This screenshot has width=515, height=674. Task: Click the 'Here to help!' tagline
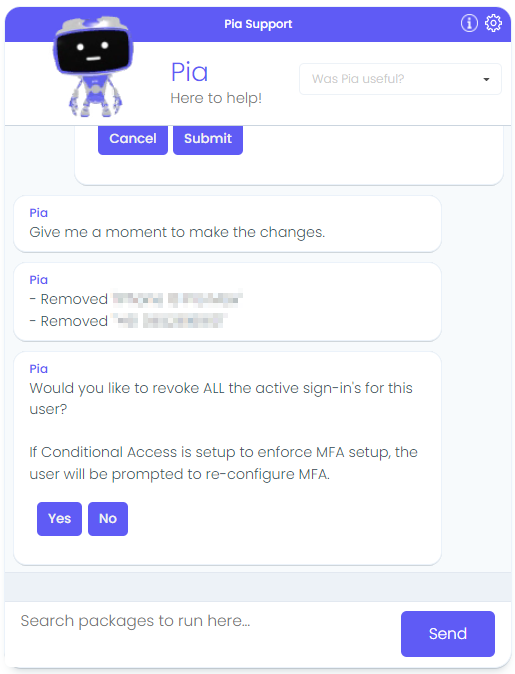point(216,98)
